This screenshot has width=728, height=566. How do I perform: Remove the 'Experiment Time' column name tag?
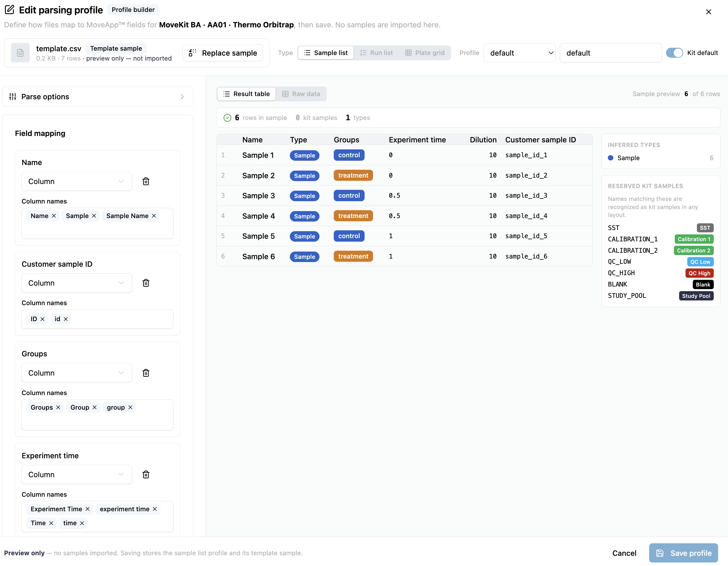(88, 509)
